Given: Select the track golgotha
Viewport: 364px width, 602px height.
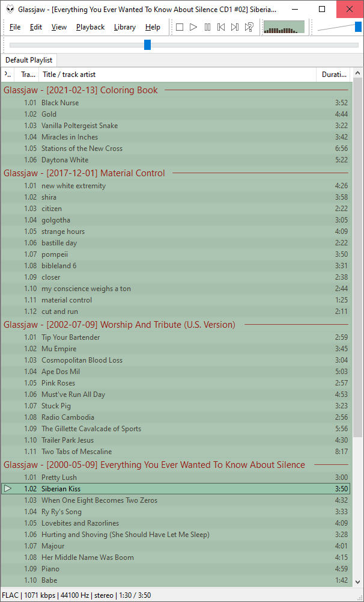Looking at the screenshot, I should [x=177, y=220].
